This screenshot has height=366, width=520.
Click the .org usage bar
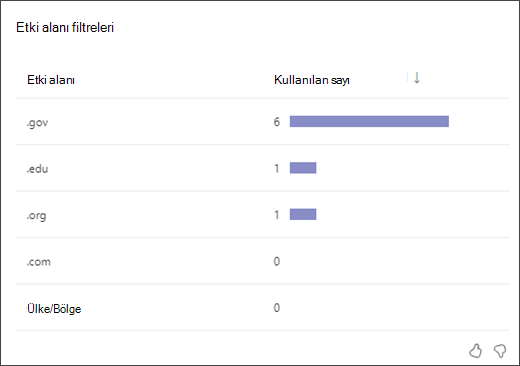point(303,214)
